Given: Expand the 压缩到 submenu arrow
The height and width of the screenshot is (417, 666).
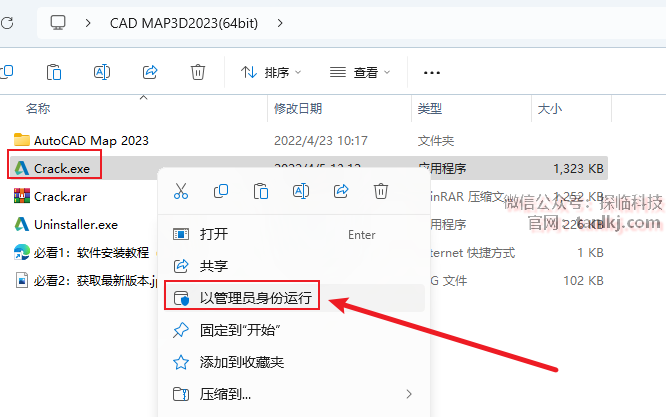Looking at the screenshot, I should pos(409,394).
